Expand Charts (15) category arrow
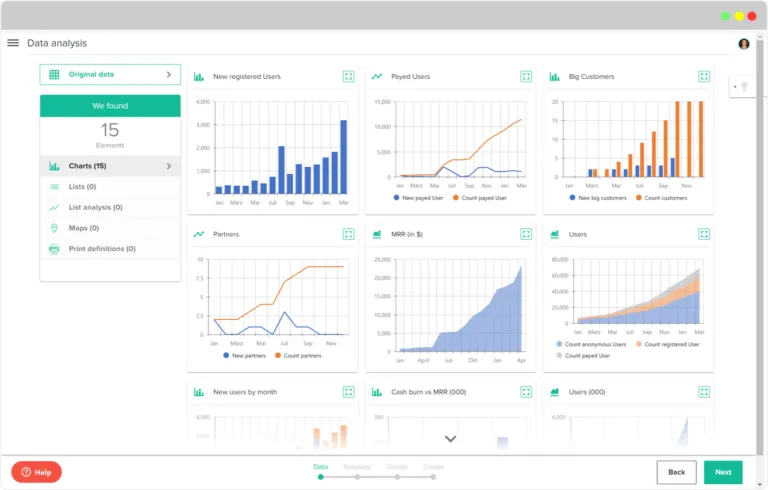The height and width of the screenshot is (490, 768). [169, 166]
